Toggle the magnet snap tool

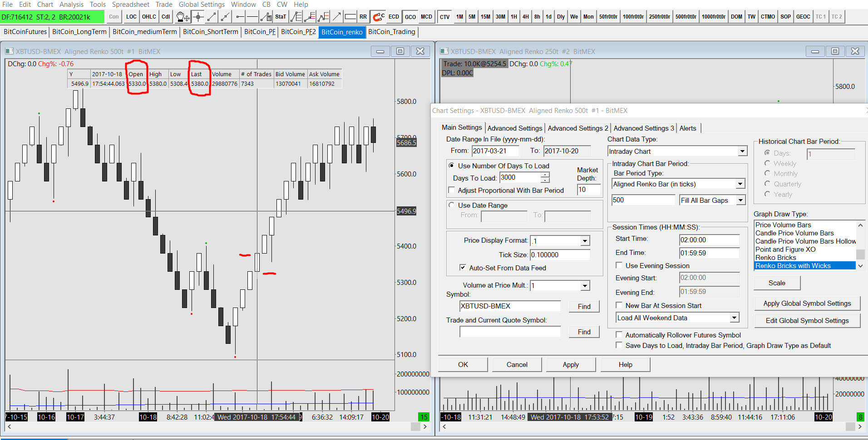click(378, 17)
